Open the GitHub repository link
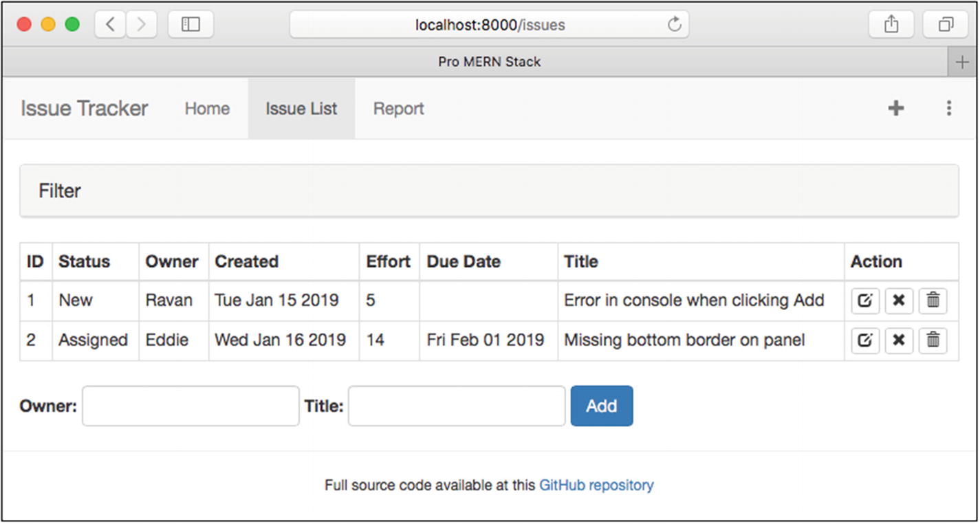980x524 pixels. [596, 485]
